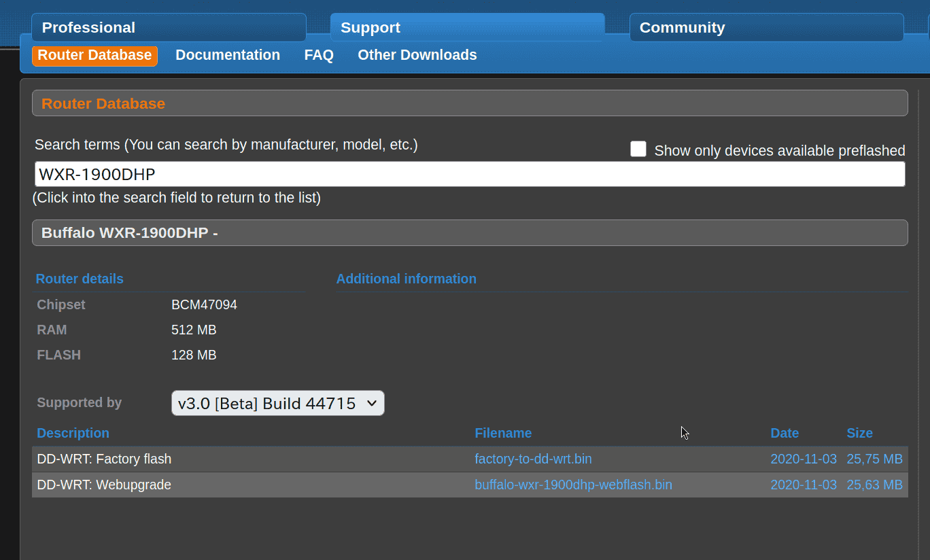930x560 pixels.
Task: View the FAQ page
Action: 318,55
